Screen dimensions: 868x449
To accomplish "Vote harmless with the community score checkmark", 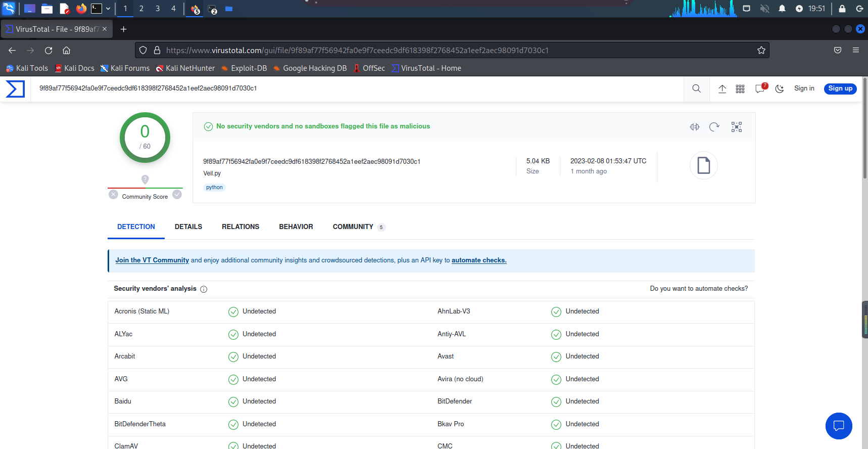I will point(177,195).
